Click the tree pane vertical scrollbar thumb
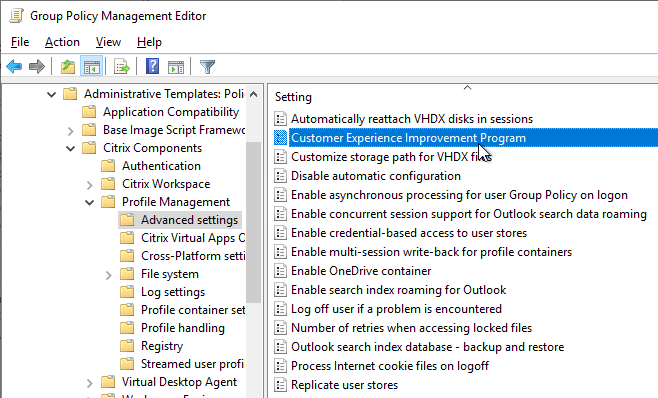 [x=253, y=223]
